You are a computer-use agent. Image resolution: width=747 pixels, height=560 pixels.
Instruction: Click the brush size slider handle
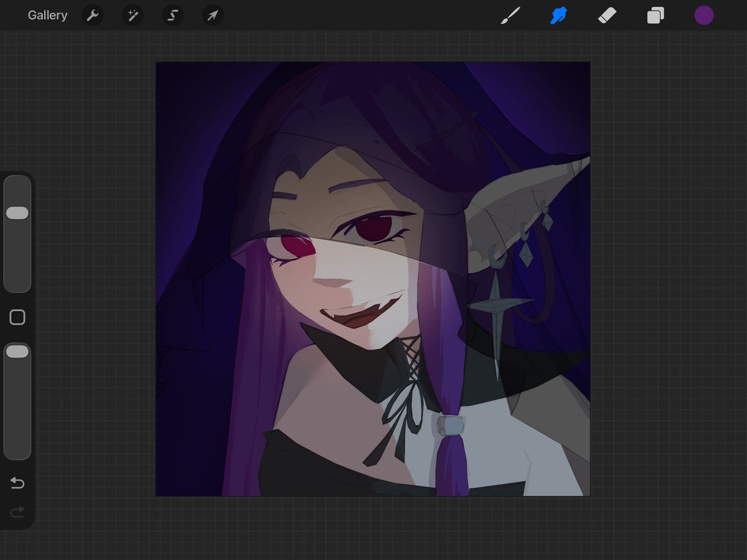coord(17,213)
